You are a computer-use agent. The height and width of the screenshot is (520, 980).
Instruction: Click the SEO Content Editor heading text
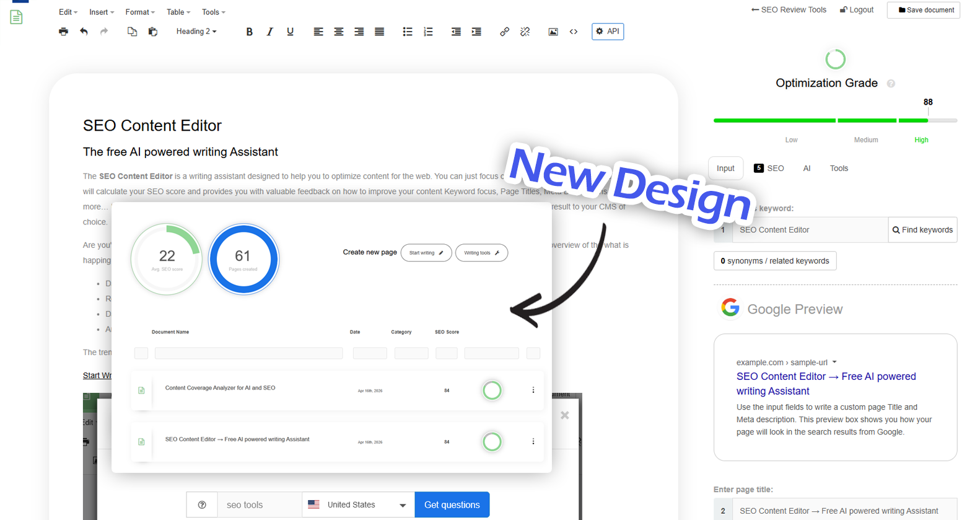point(152,126)
